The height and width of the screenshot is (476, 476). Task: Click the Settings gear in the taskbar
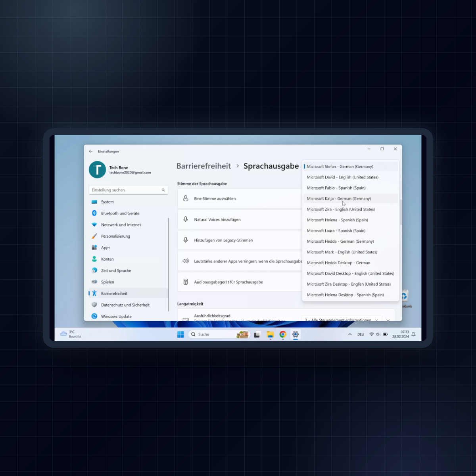[x=296, y=334]
